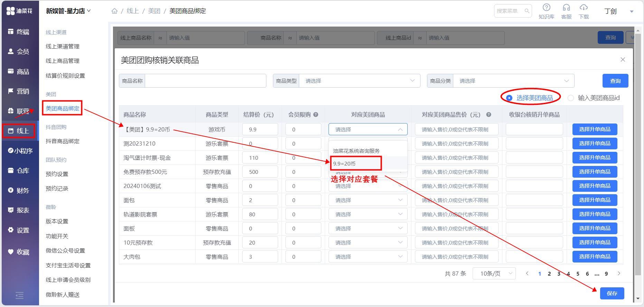Show the 对应美团商品售价 help tooltip icon
The width and height of the screenshot is (644, 307).
click(489, 115)
